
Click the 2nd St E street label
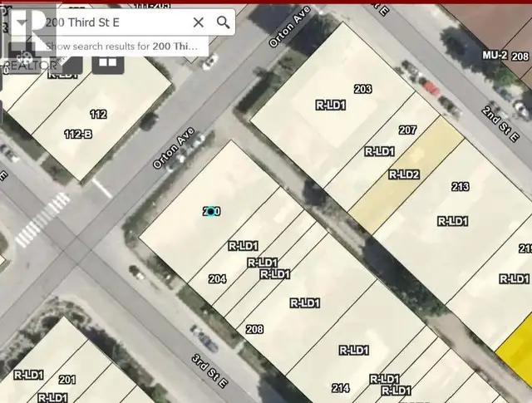click(500, 125)
